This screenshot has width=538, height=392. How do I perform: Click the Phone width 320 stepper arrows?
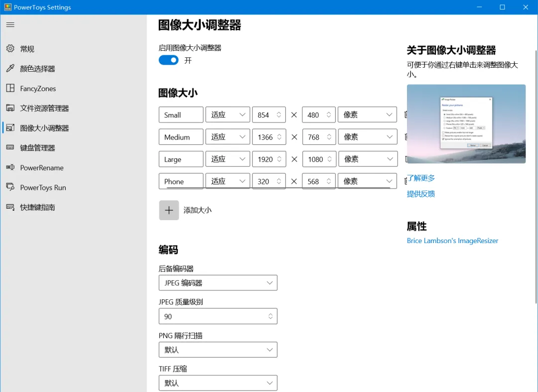(x=278, y=181)
